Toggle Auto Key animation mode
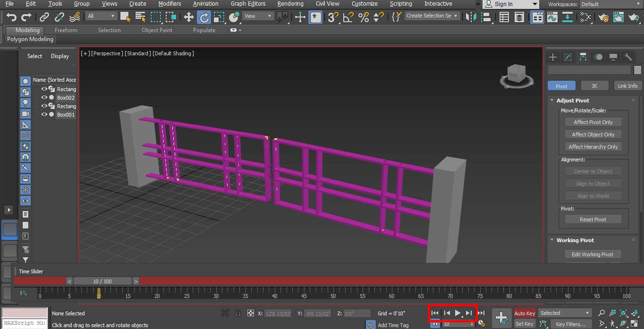The height and width of the screenshot is (329, 644). pyautogui.click(x=525, y=313)
